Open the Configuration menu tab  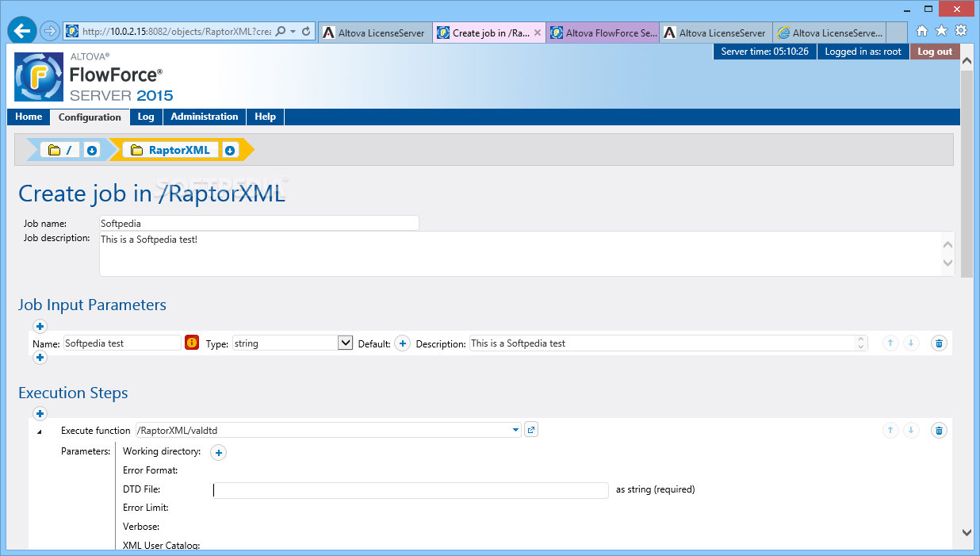[x=90, y=117]
